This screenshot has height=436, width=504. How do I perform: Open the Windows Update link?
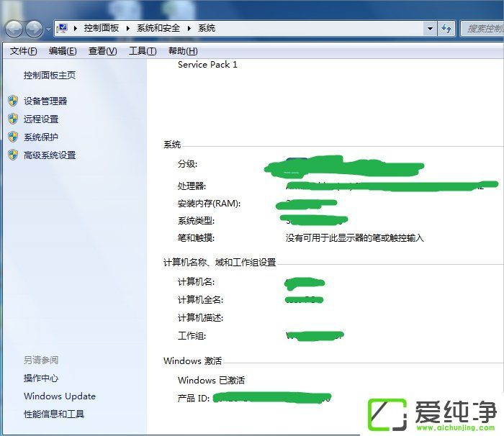point(59,396)
